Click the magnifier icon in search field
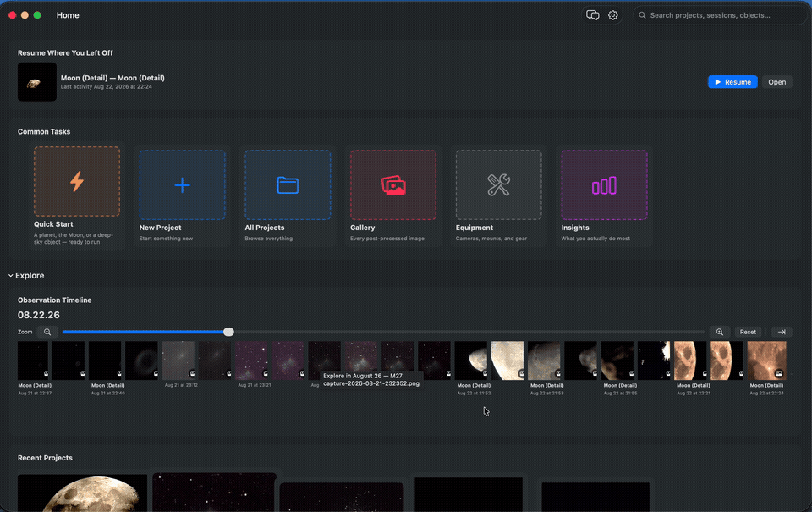The width and height of the screenshot is (812, 512). click(642, 15)
